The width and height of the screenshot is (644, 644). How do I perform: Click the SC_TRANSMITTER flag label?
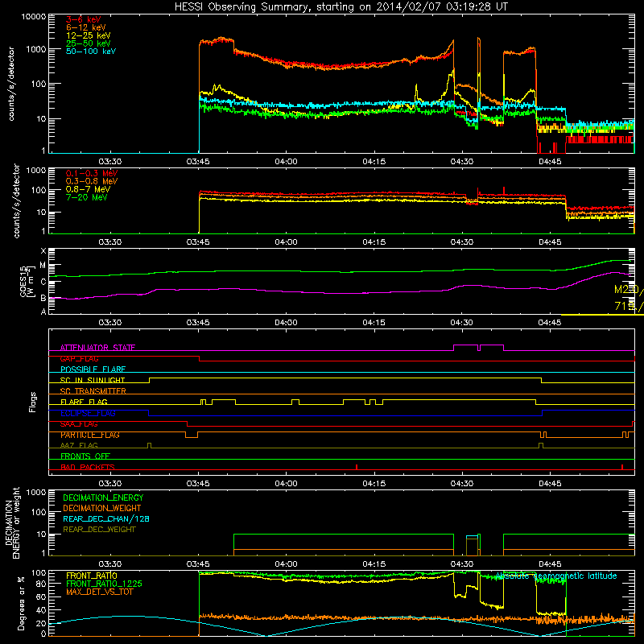click(93, 391)
